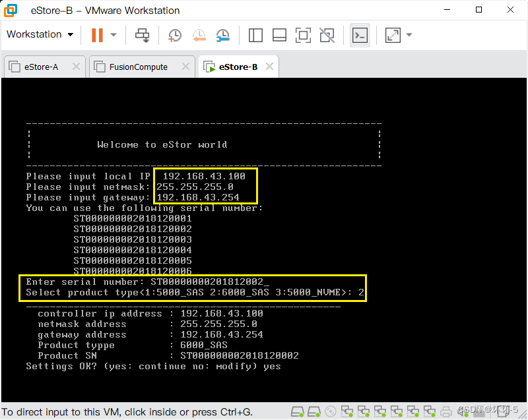The height and width of the screenshot is (420, 528).
Task: Take a snapshot of this virtual machine
Action: coord(175,35)
